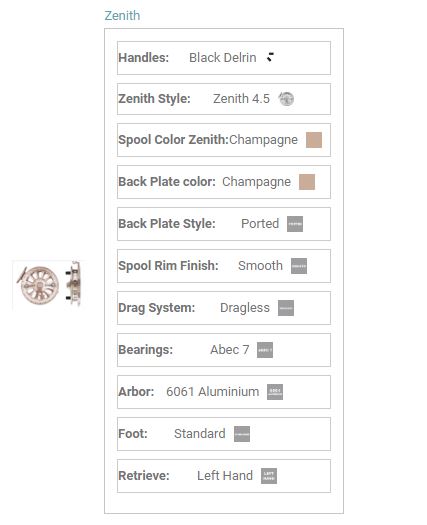
Task: Click the Retrieve option label
Action: tap(144, 475)
